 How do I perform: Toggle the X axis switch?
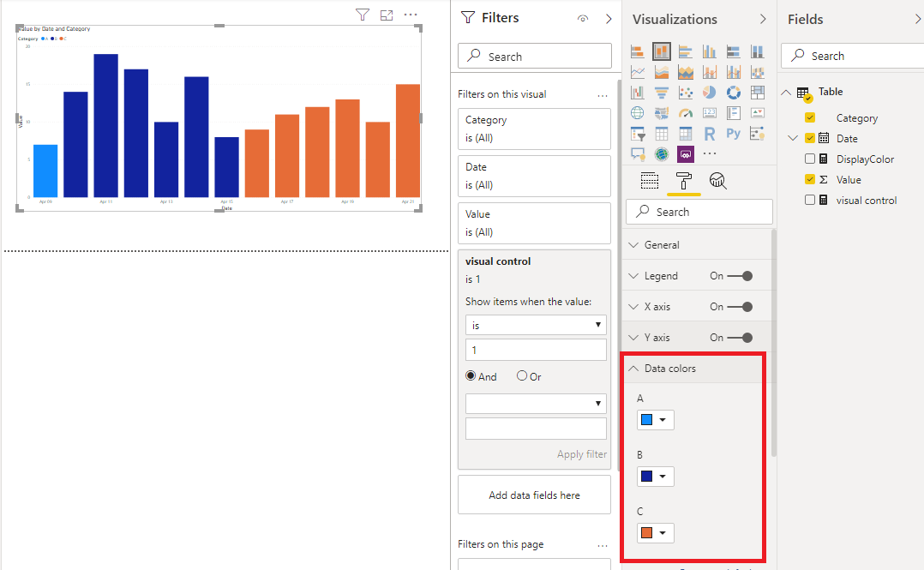point(740,307)
